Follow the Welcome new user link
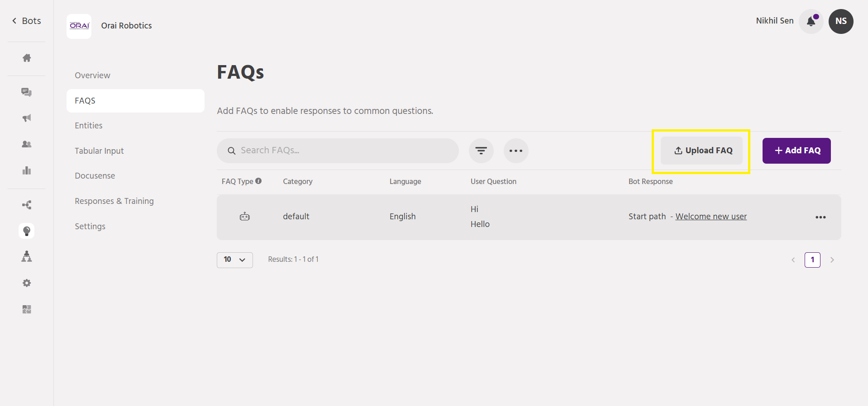The image size is (868, 406). tap(711, 217)
